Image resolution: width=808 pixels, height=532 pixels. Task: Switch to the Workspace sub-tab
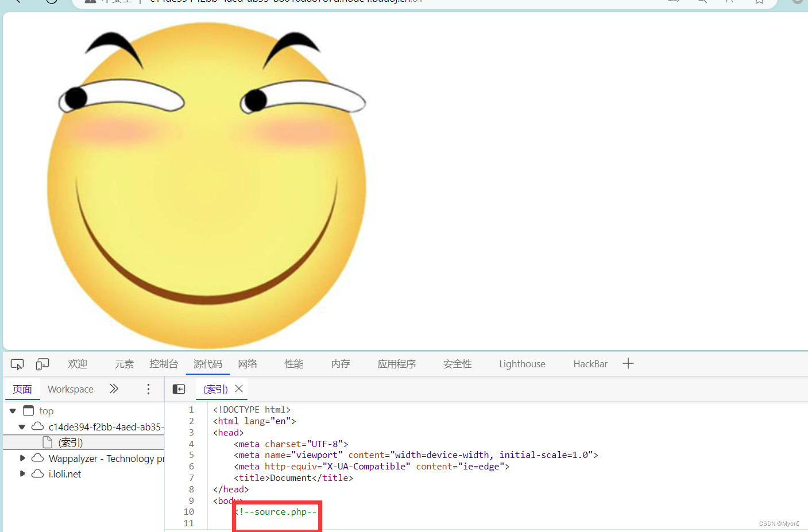click(x=71, y=389)
